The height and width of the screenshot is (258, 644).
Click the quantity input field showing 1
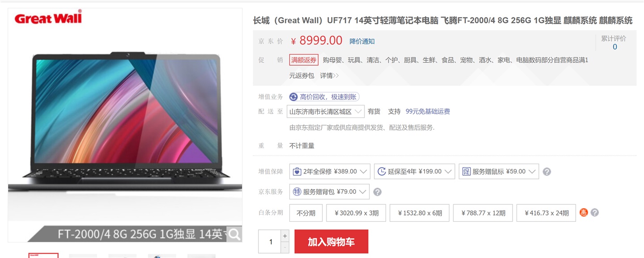click(x=270, y=242)
